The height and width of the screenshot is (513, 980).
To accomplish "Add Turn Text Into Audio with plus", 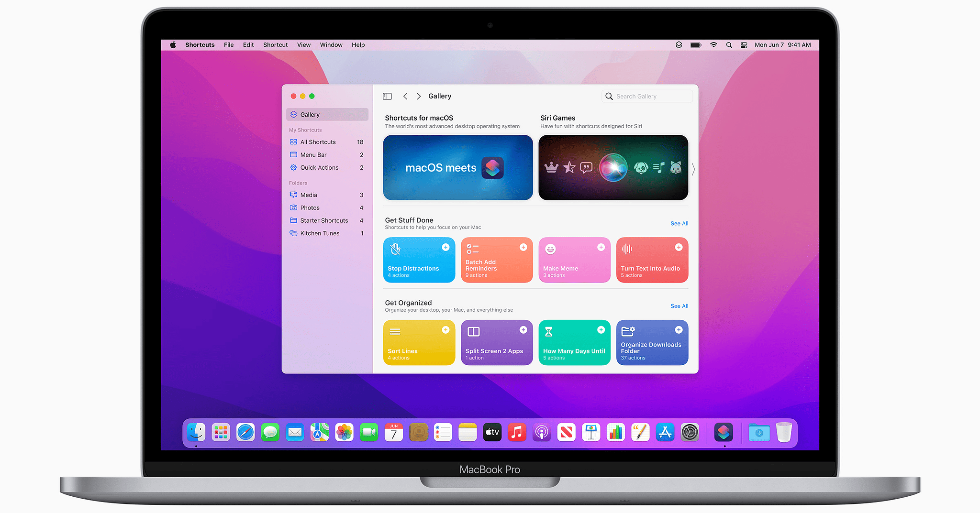I will (679, 247).
